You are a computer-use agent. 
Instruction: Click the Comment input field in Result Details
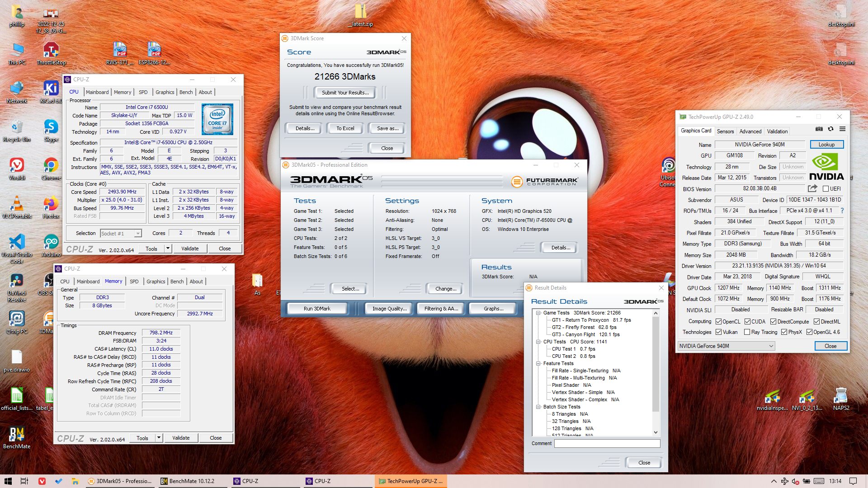point(607,443)
